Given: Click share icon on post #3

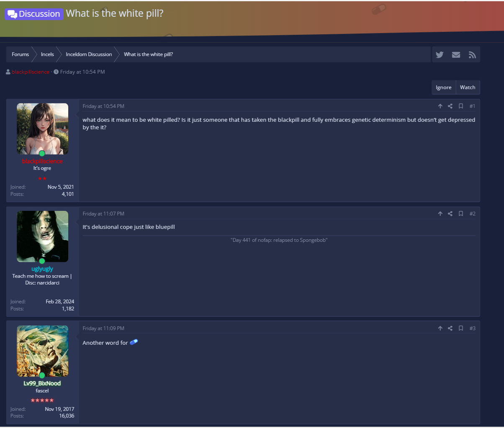Looking at the screenshot, I should click(450, 328).
